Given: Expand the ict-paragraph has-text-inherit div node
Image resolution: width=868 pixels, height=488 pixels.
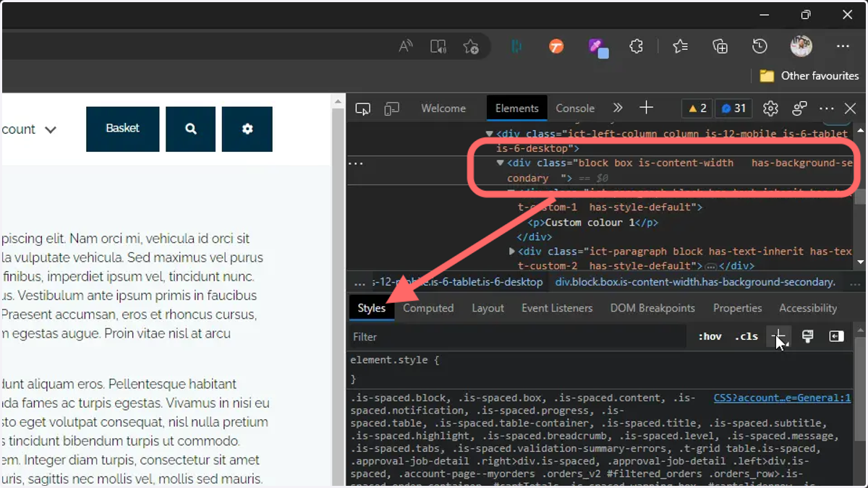Looking at the screenshot, I should 512,252.
